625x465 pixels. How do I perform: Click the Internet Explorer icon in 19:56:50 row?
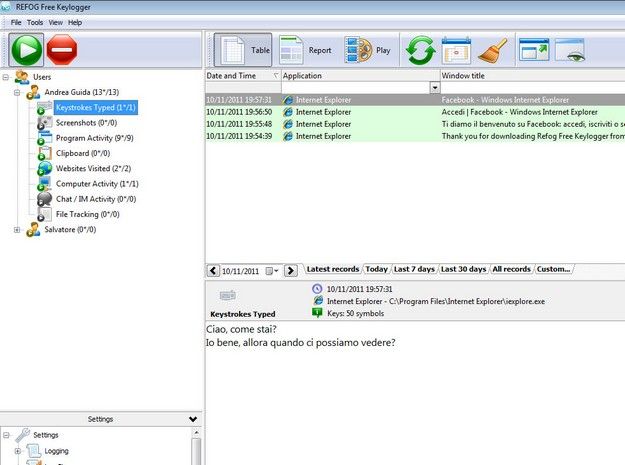(288, 112)
